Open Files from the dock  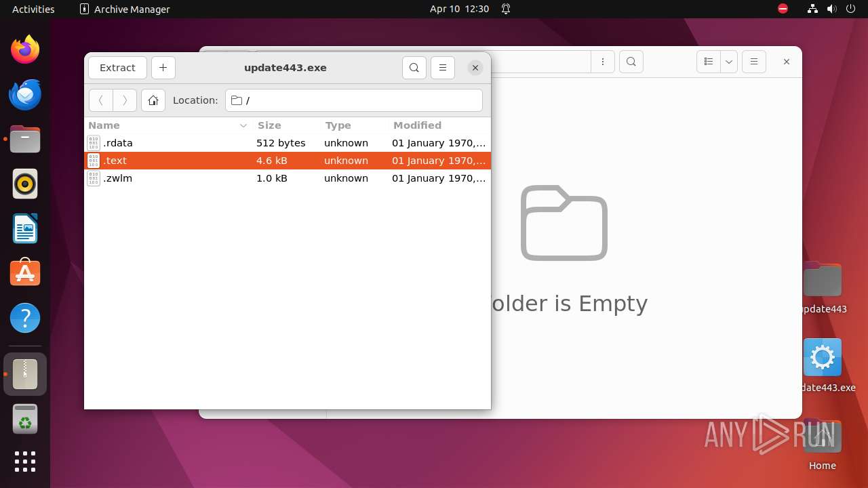pos(25,139)
